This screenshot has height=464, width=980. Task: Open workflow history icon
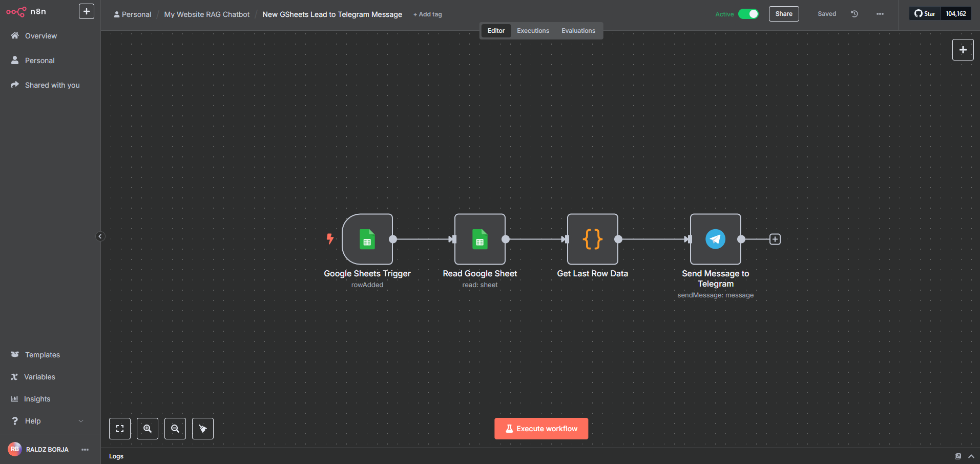854,14
